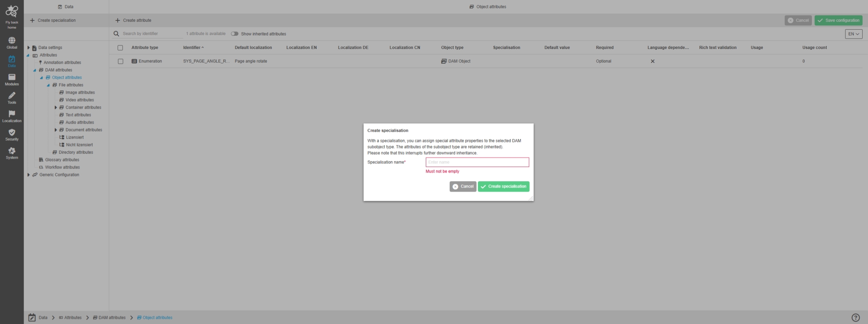Confirm with green Create specialisation button
Image resolution: width=868 pixels, height=324 pixels.
504,186
